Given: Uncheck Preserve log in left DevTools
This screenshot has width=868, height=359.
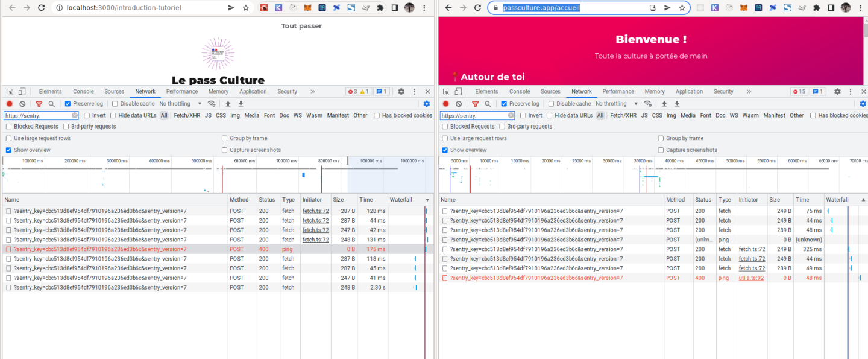Looking at the screenshot, I should point(68,104).
